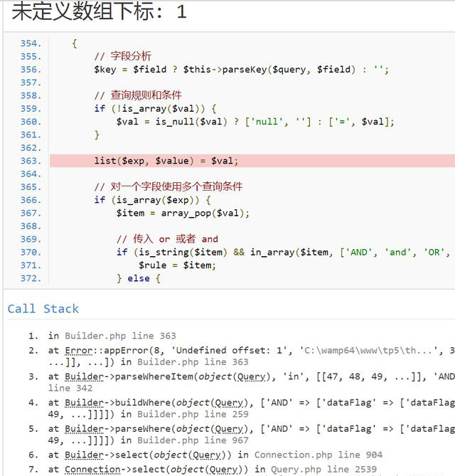Click the comment '// 查询规则和条件'
Viewport: 455px width, 476px height.
pos(138,95)
